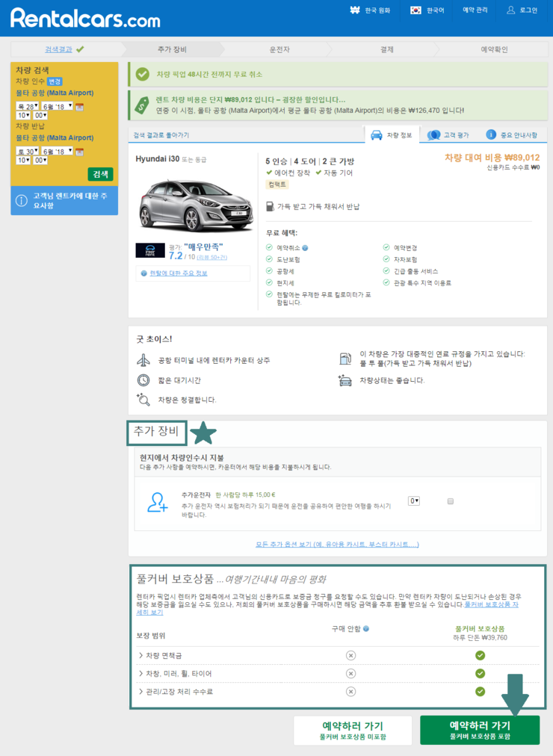The width and height of the screenshot is (553, 756).
Task: Tick the 추가운전자 checkbox
Action: (x=451, y=501)
